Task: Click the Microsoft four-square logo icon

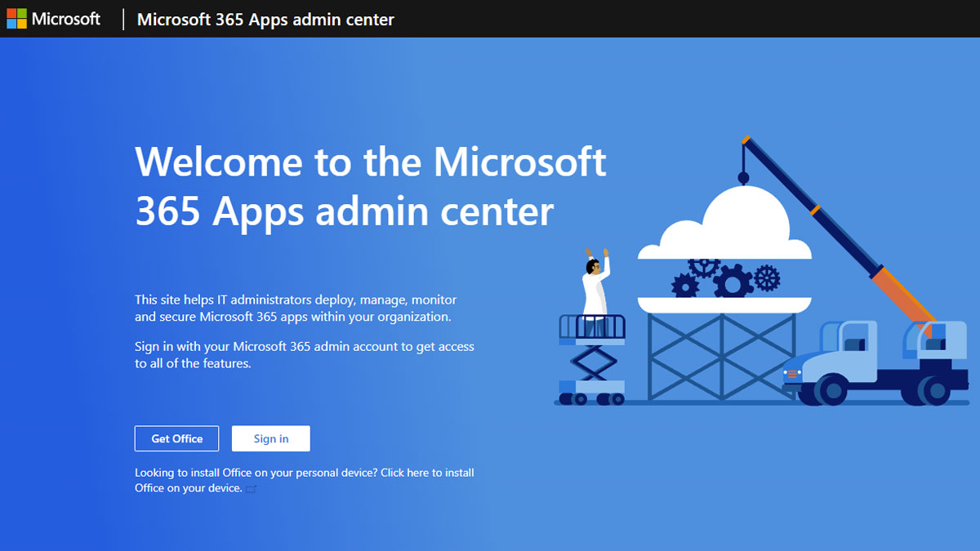Action: pyautogui.click(x=17, y=19)
